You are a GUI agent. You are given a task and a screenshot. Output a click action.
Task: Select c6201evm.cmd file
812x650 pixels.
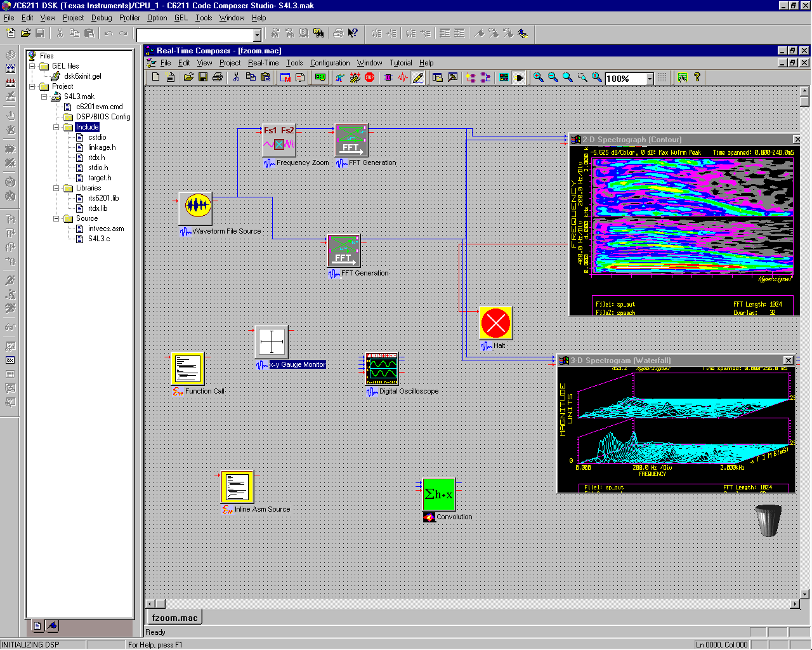[100, 107]
